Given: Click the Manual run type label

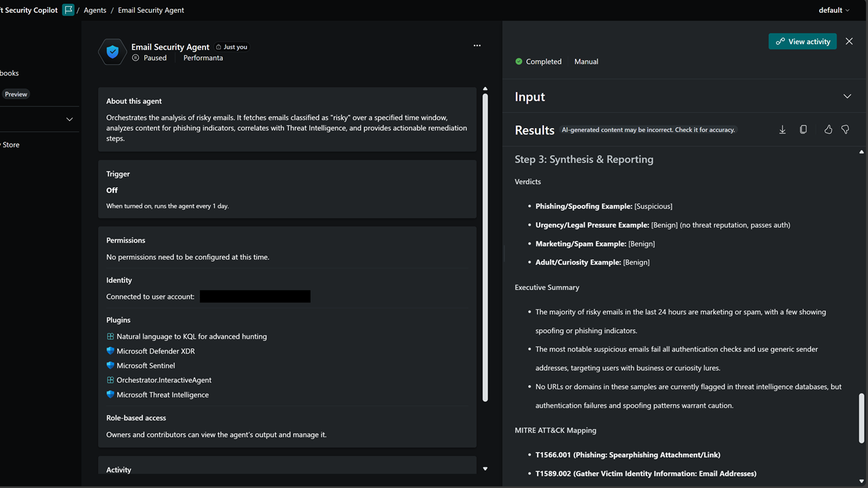Looking at the screenshot, I should click(x=586, y=61).
